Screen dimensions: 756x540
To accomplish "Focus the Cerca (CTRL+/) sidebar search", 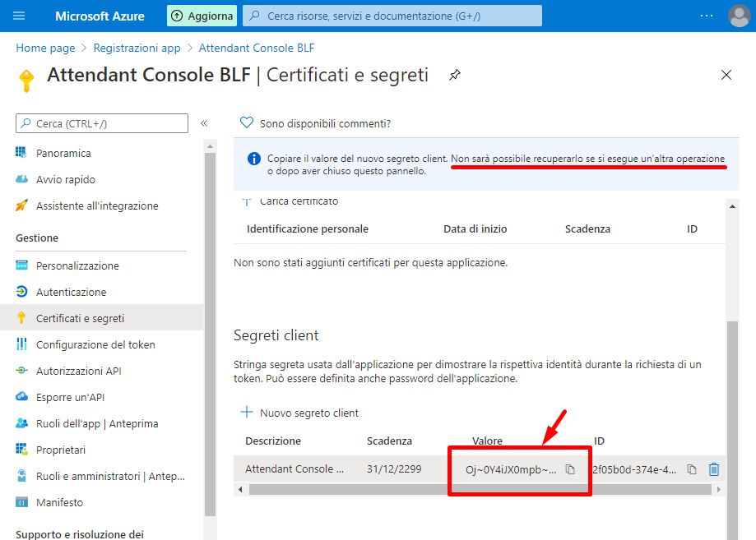I will point(102,123).
